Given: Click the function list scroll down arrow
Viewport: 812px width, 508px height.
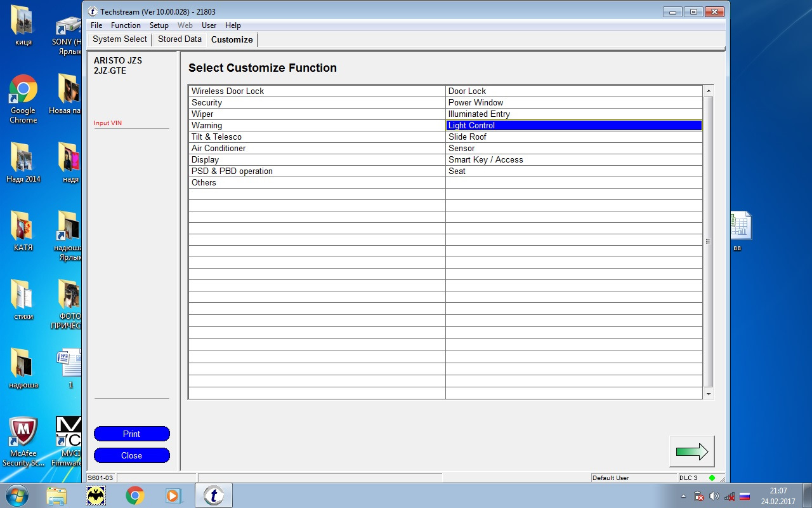Looking at the screenshot, I should (709, 394).
